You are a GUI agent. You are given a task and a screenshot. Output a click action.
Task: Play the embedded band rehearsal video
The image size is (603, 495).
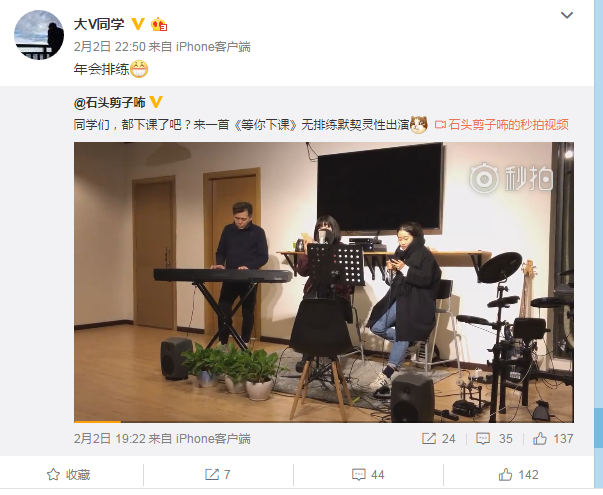tap(324, 282)
